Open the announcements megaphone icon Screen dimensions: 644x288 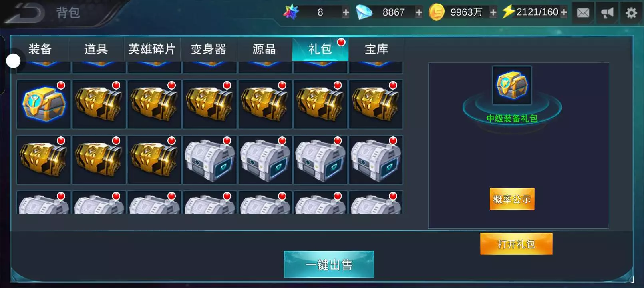click(607, 13)
